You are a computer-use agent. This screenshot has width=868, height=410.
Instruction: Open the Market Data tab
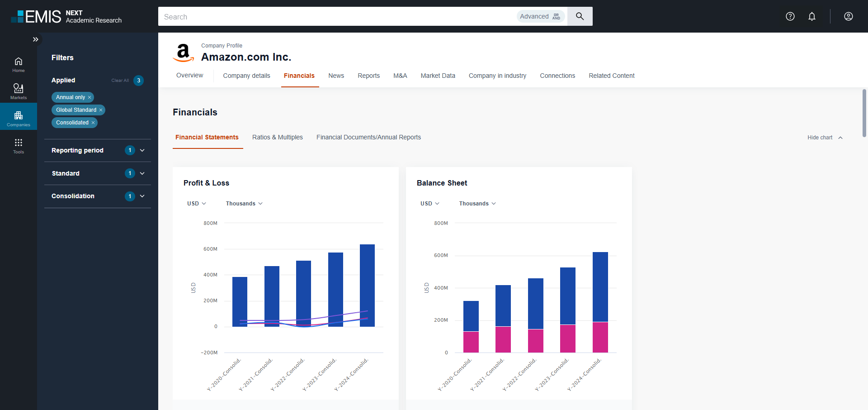(x=438, y=76)
